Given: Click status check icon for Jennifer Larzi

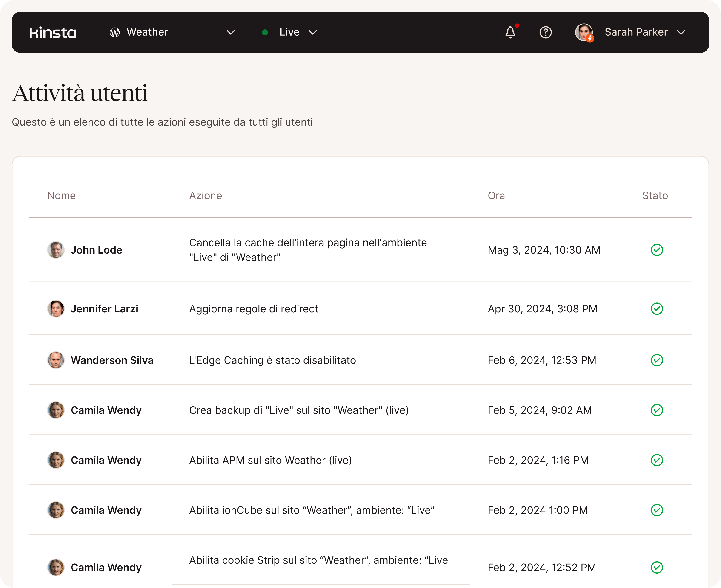Looking at the screenshot, I should click(x=657, y=308).
